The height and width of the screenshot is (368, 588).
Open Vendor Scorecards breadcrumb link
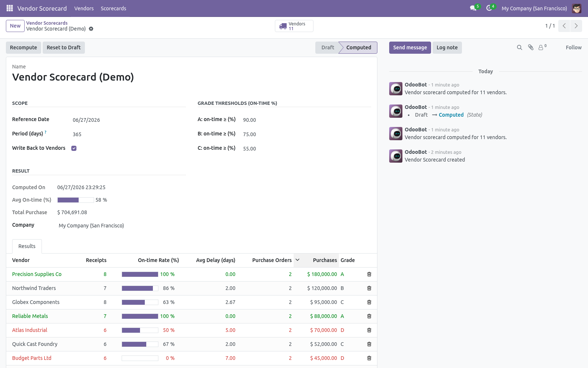coord(47,23)
